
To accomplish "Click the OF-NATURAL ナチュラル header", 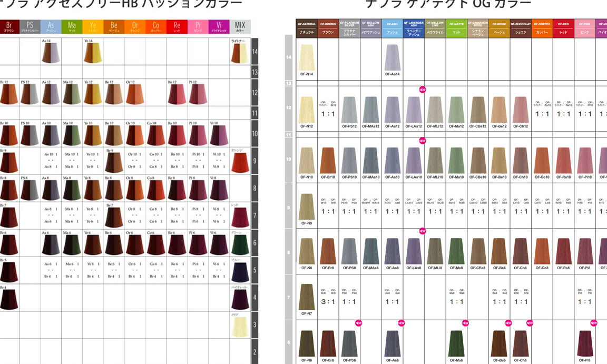I will [x=307, y=28].
